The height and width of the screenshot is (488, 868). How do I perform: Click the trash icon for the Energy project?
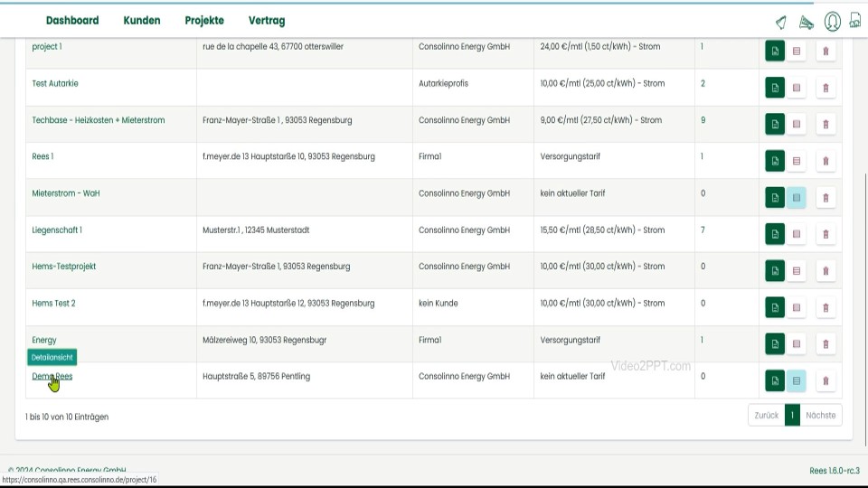pyautogui.click(x=825, y=343)
